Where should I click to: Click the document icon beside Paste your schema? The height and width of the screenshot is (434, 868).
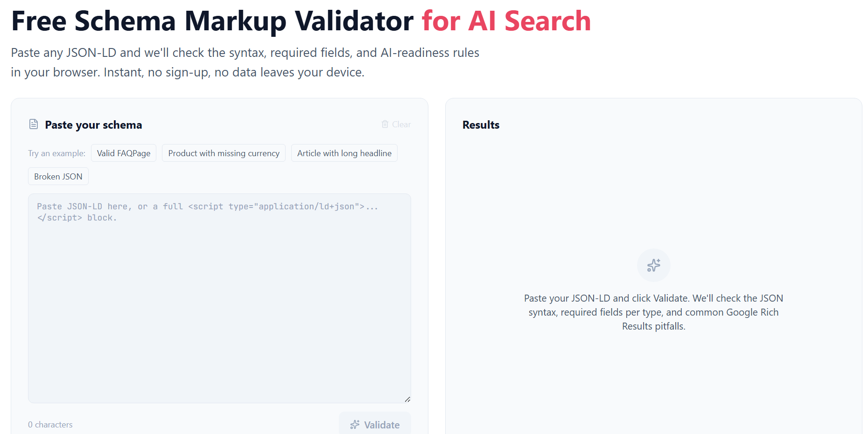(x=33, y=124)
